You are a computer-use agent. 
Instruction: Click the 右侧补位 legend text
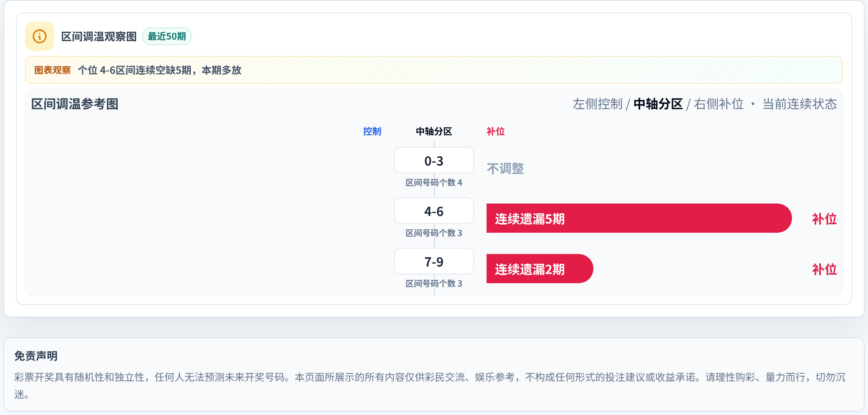[719, 104]
